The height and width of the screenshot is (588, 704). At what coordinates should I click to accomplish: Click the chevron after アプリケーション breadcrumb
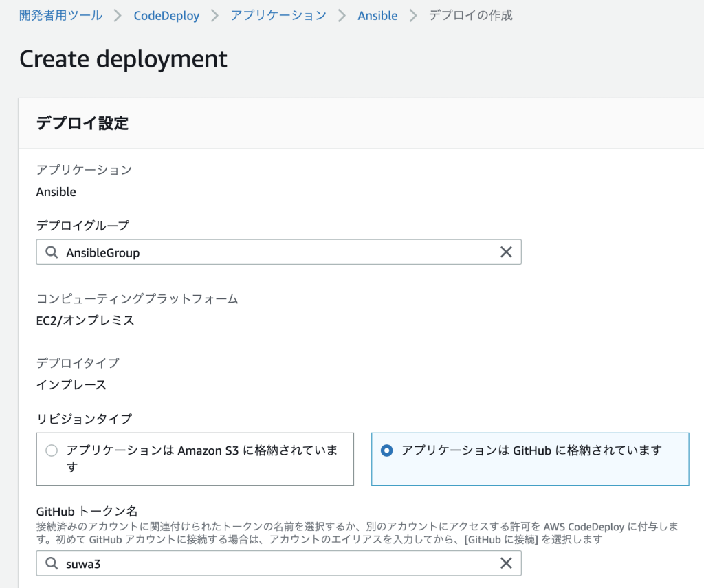(x=342, y=15)
